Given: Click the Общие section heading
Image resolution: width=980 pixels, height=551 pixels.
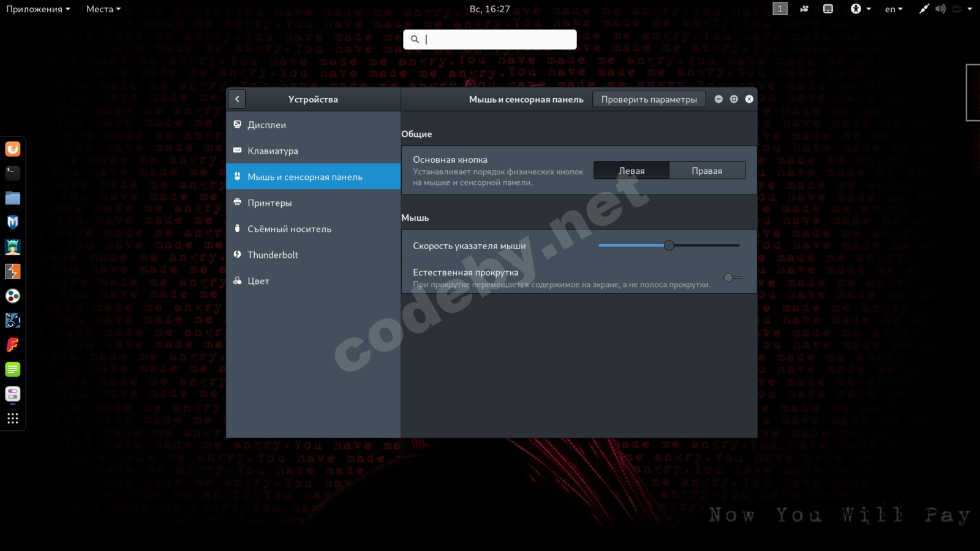Looking at the screenshot, I should [417, 134].
